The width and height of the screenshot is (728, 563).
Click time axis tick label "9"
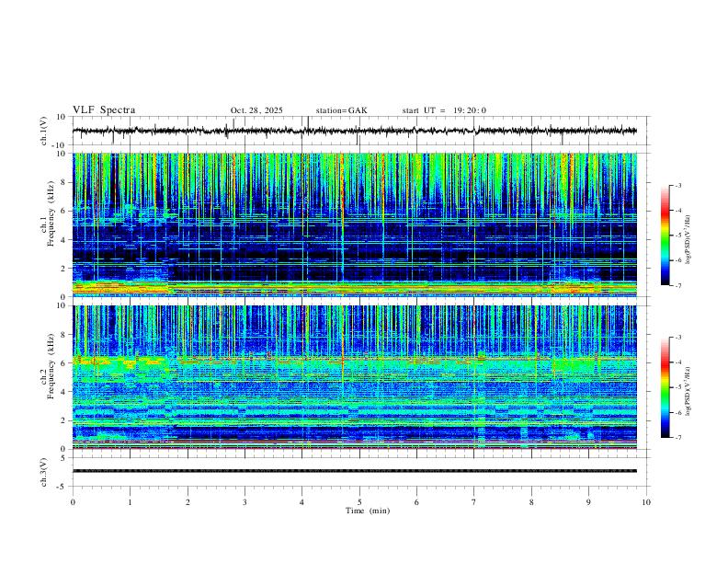(588, 502)
